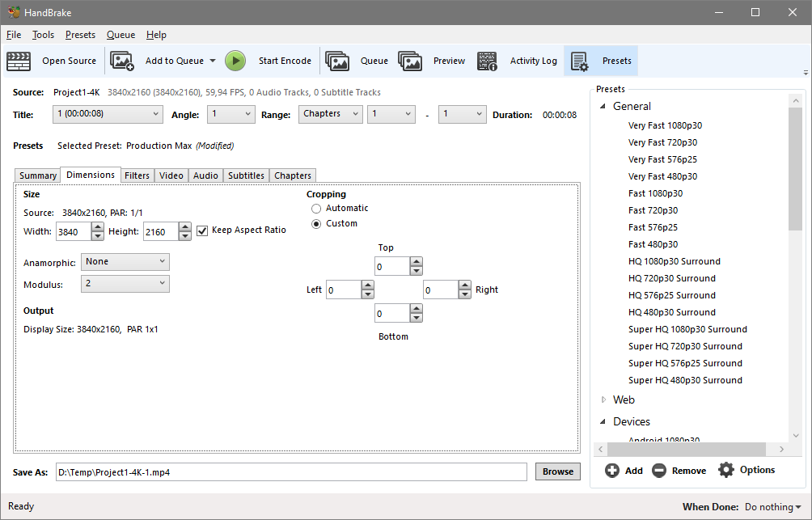This screenshot has width=812, height=520.
Task: Click the Add preset plus icon
Action: click(612, 471)
